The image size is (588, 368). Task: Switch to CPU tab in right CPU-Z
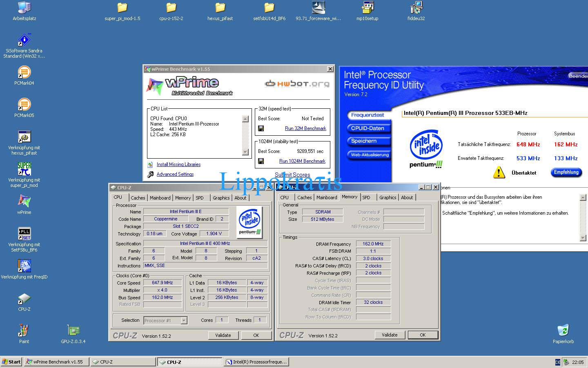pos(285,197)
